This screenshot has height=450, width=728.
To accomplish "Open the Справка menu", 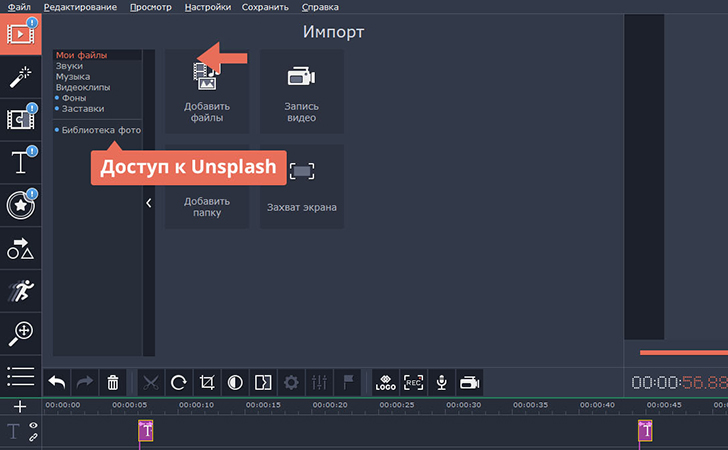I will [320, 7].
